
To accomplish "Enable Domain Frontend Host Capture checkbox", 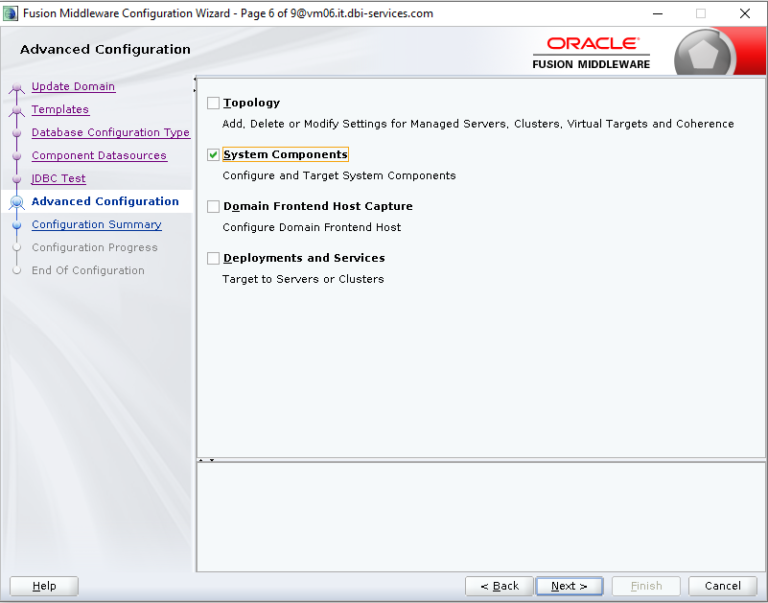I will (x=213, y=207).
